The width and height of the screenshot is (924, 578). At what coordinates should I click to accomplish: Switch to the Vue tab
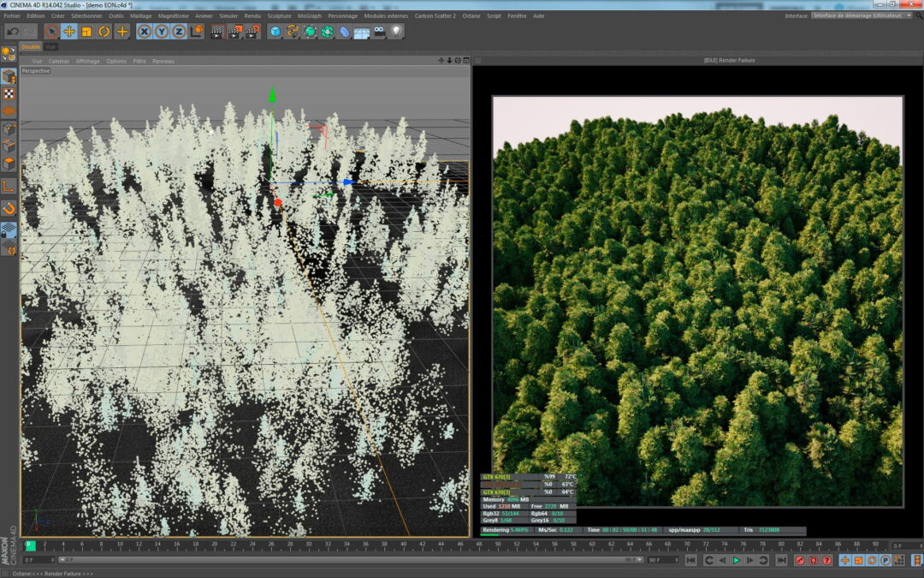click(50, 47)
